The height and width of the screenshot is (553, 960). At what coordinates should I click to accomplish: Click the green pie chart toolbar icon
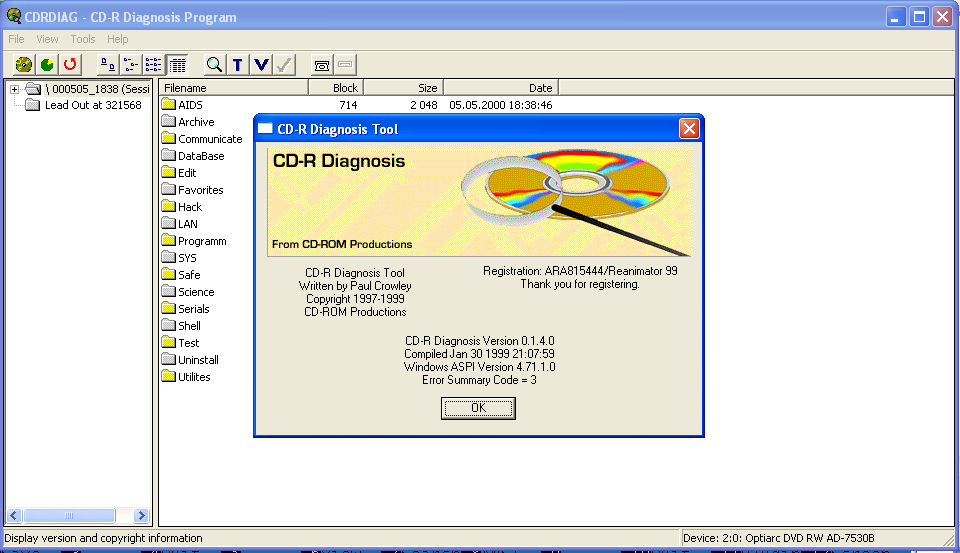[x=46, y=65]
